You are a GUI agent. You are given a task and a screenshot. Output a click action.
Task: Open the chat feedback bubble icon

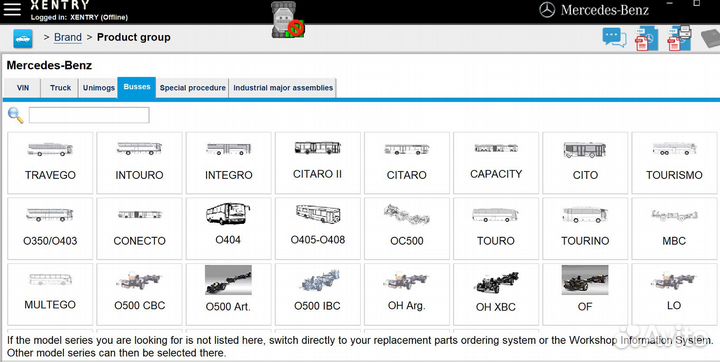coord(614,38)
